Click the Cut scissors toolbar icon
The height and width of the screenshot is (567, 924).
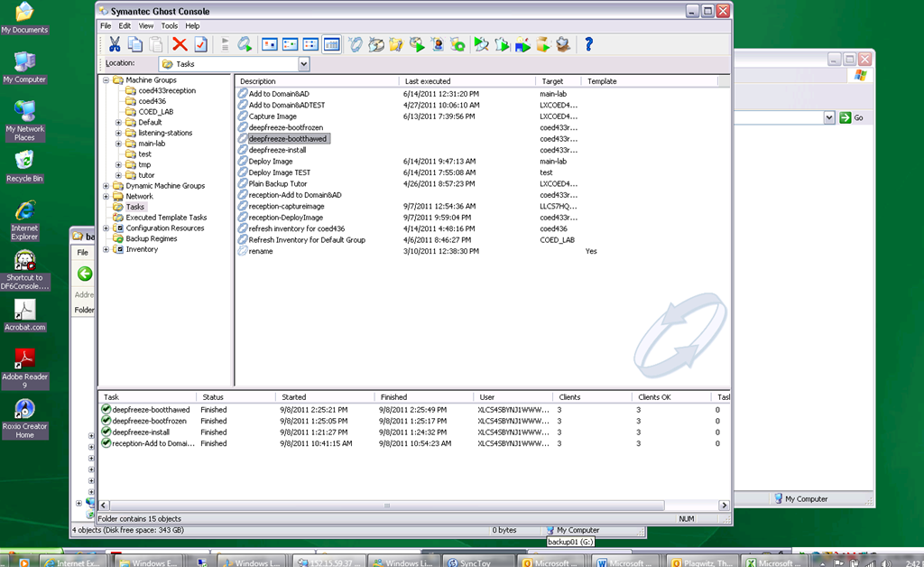115,44
